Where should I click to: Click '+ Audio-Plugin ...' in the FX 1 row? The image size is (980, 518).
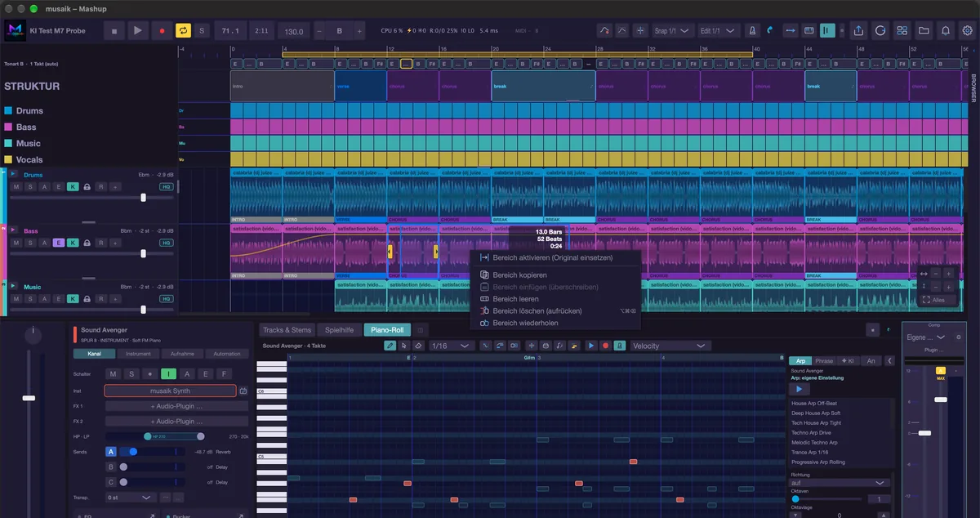click(x=176, y=406)
